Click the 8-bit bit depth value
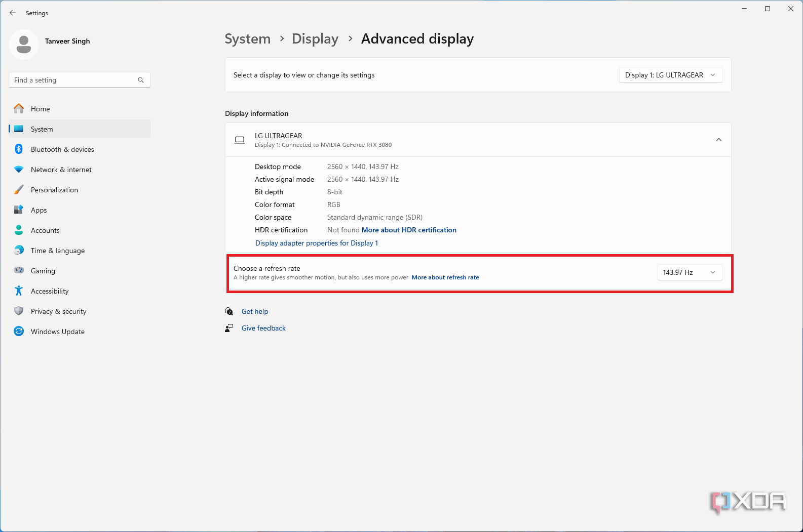803x532 pixels. [x=335, y=192]
